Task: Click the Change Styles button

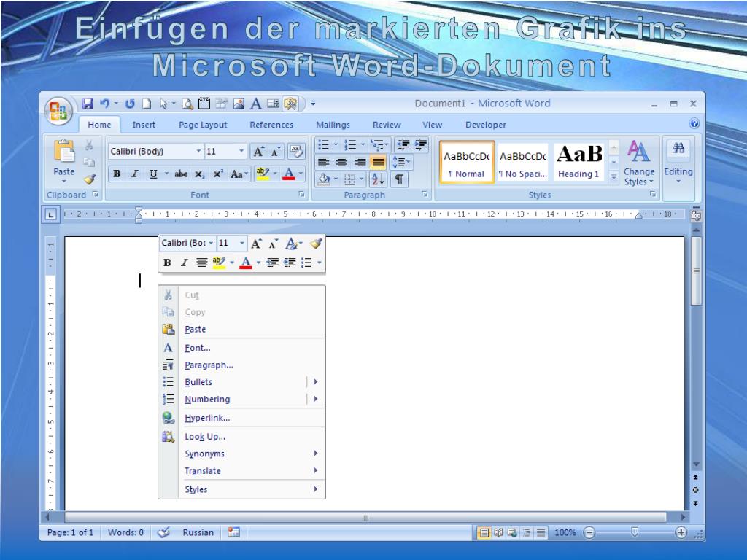Action: pos(638,163)
